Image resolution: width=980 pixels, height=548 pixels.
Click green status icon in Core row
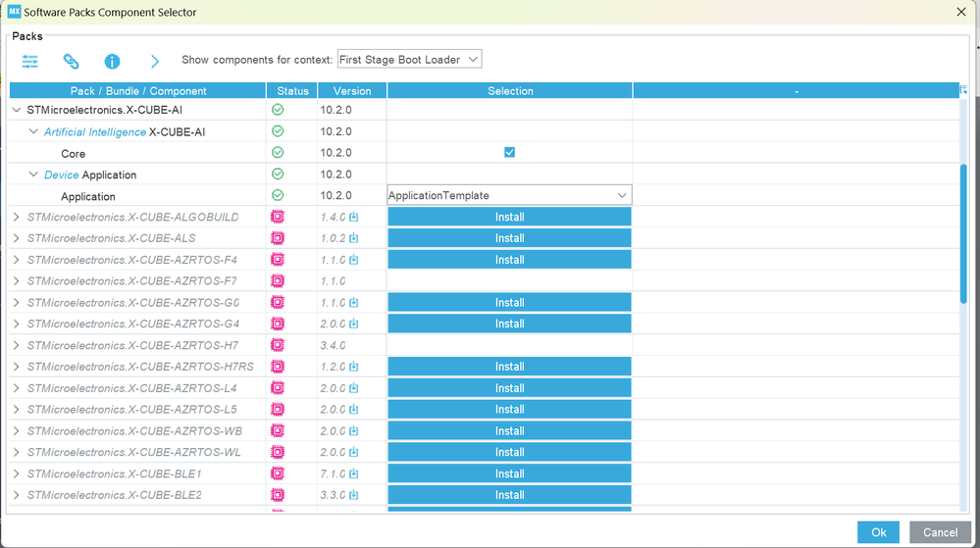click(278, 153)
